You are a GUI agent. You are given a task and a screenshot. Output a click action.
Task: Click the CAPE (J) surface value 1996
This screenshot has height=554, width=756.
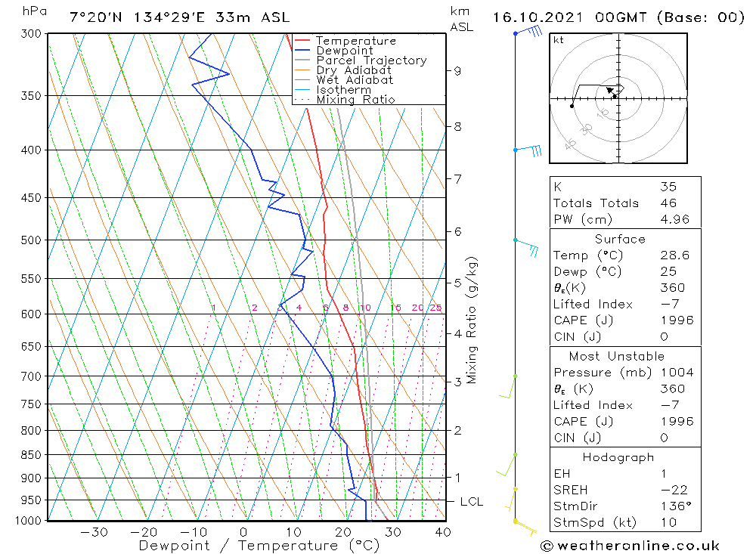[677, 320]
